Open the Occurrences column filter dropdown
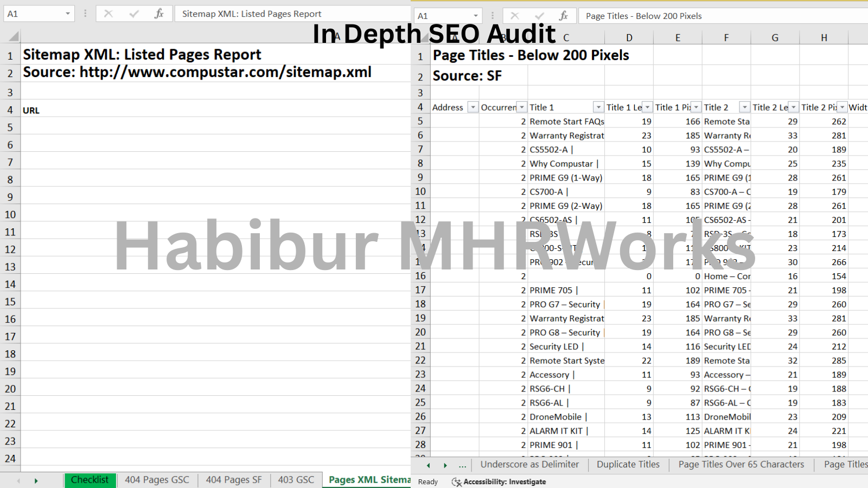This screenshot has height=488, width=868. (522, 107)
